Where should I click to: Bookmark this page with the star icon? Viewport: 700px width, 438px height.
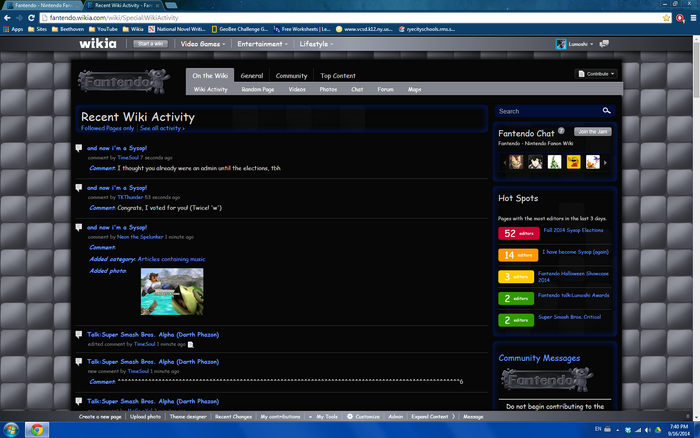[x=667, y=18]
